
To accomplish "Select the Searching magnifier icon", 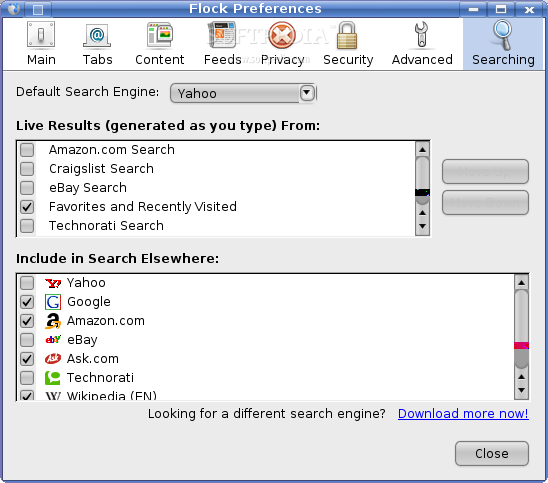I will (503, 35).
